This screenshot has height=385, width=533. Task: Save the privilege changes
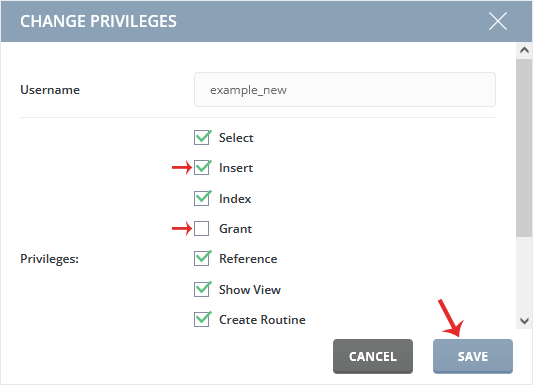(x=472, y=356)
